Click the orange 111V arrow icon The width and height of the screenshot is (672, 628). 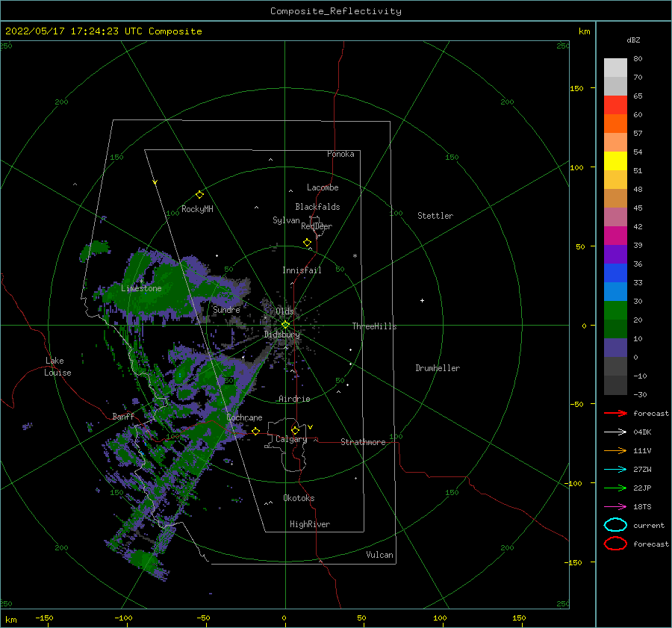615,450
